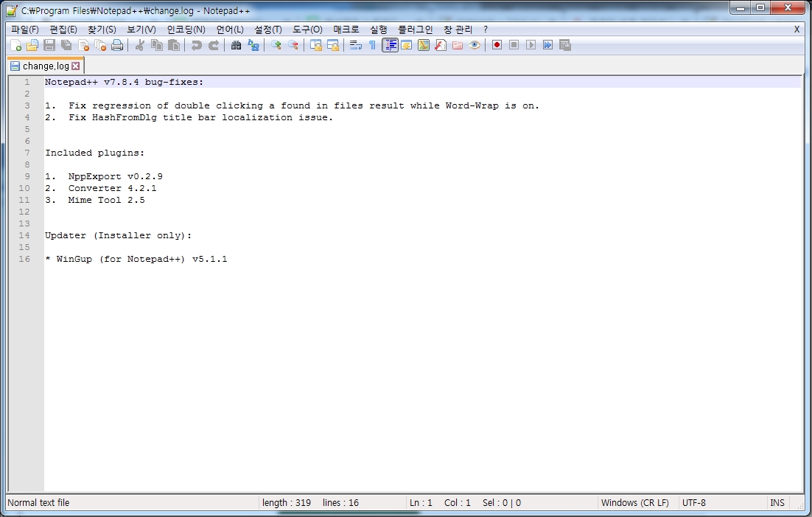
Task: Click the Playback macro icon
Action: click(x=531, y=45)
